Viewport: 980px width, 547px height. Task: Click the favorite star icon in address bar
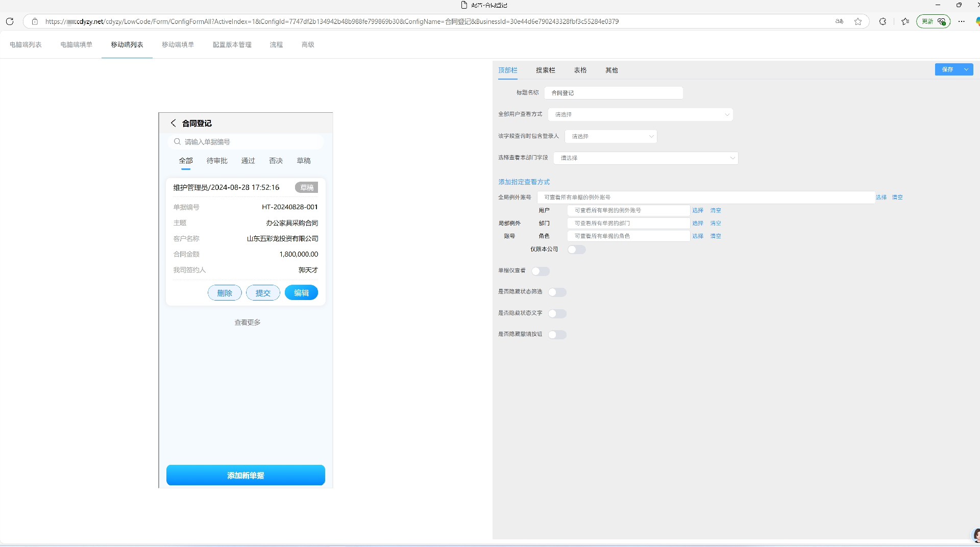tap(858, 21)
